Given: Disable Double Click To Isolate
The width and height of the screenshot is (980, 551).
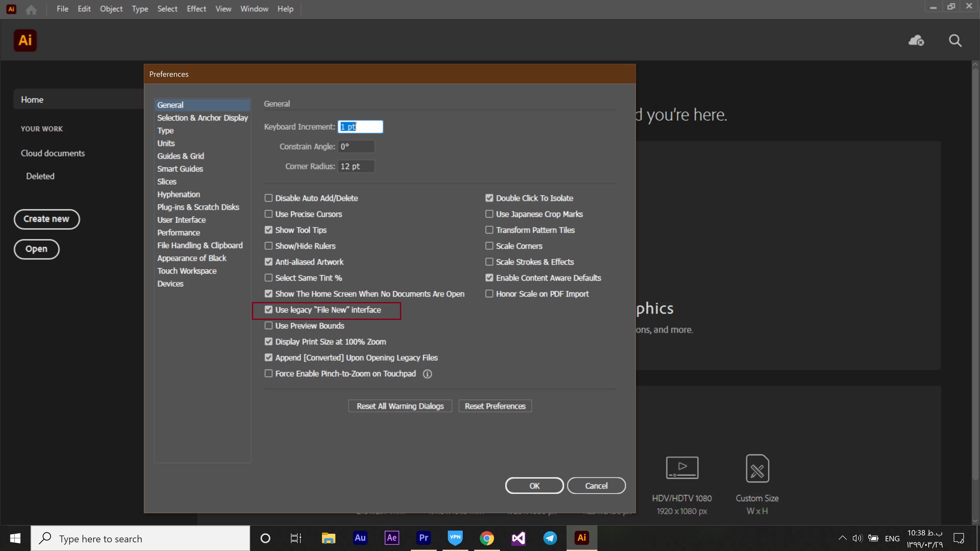Looking at the screenshot, I should pos(489,198).
